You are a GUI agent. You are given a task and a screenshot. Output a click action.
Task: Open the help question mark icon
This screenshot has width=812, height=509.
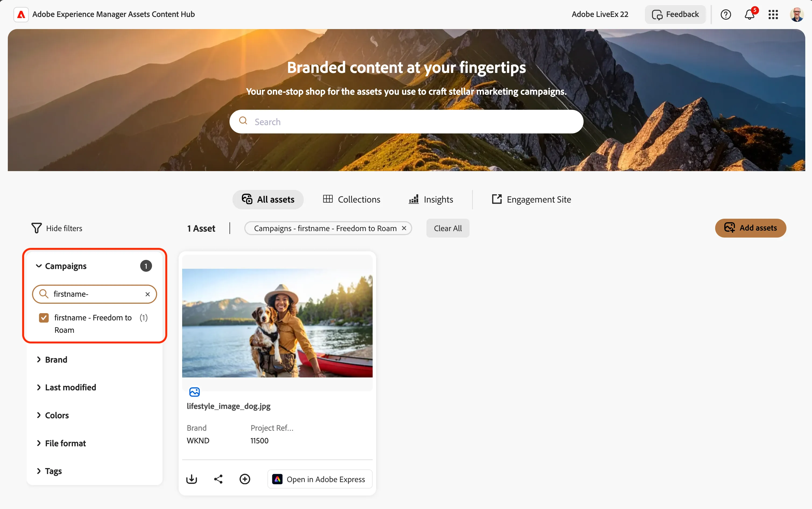click(725, 15)
